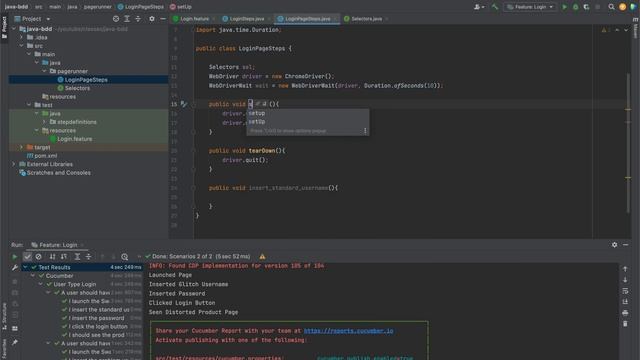Screen dimensions: 640x360
Task: Collapse all test results in Run toolbar
Action: coord(89,257)
